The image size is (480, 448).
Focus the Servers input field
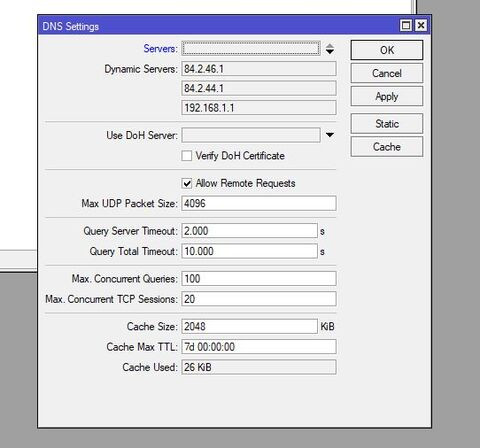251,49
